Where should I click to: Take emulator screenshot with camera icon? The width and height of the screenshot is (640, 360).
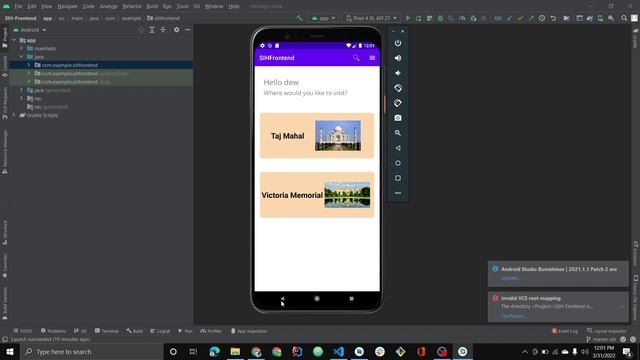point(398,118)
